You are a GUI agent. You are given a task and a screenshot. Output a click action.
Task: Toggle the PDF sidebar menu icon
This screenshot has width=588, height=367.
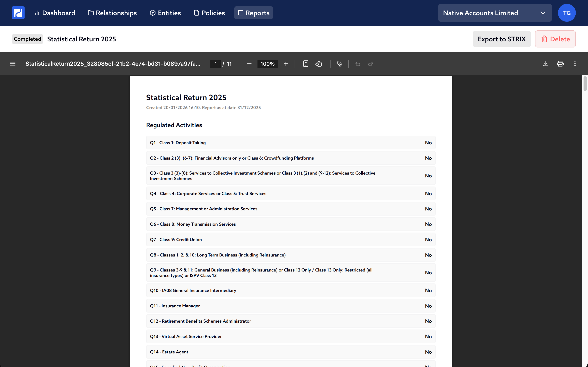12,64
